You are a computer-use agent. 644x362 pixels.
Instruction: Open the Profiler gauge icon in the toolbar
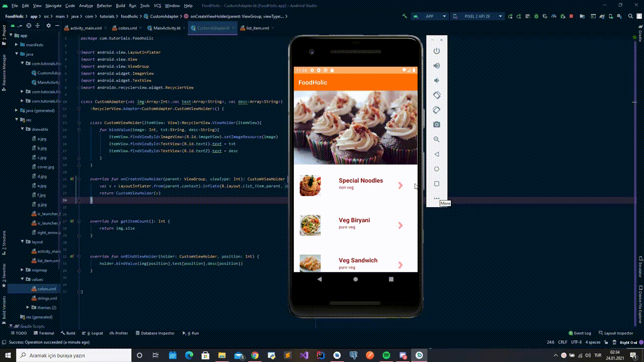coord(553,16)
